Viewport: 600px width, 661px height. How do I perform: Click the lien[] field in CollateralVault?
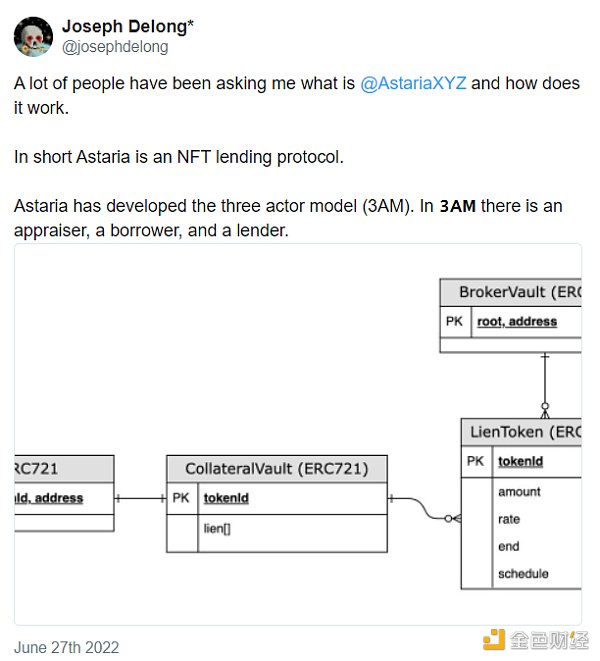[x=216, y=528]
